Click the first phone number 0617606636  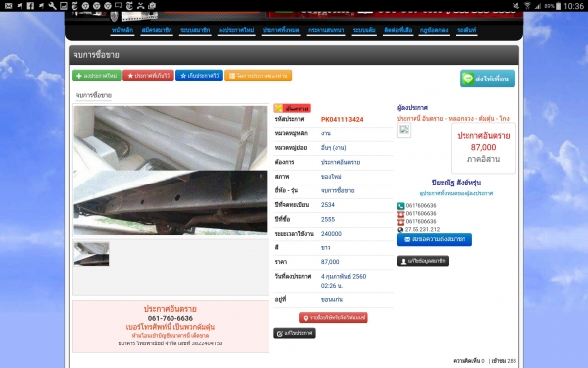[420, 205]
